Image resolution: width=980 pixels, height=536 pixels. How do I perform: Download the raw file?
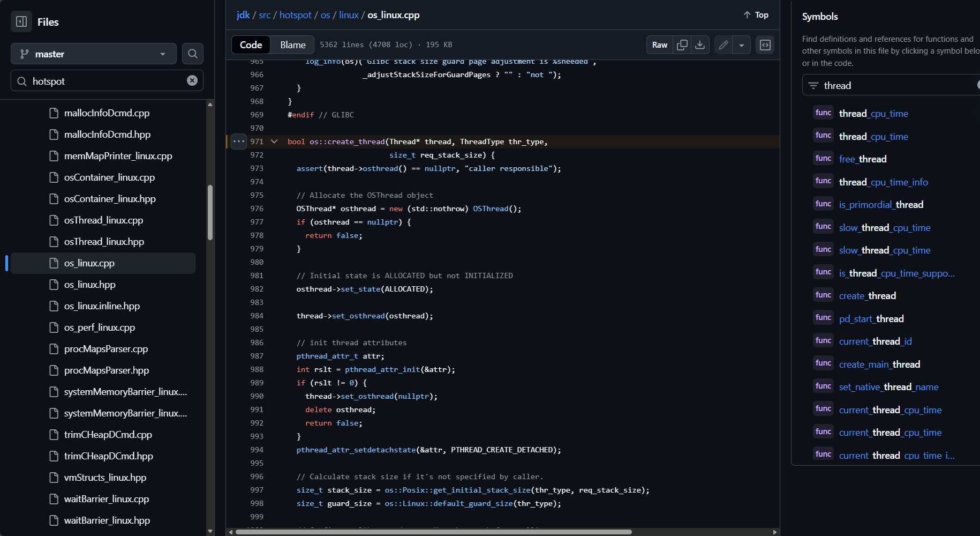[700, 45]
